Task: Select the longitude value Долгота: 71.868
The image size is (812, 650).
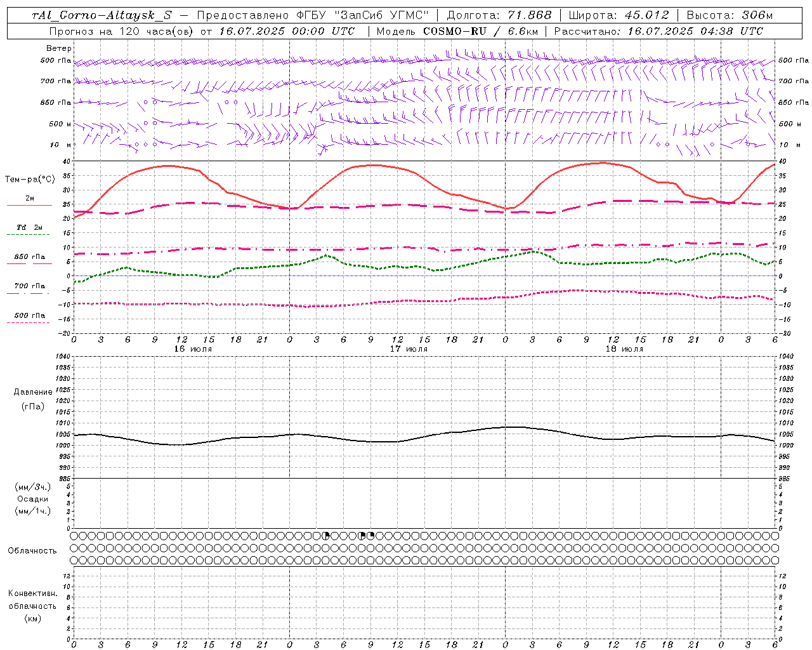Action: point(499,15)
